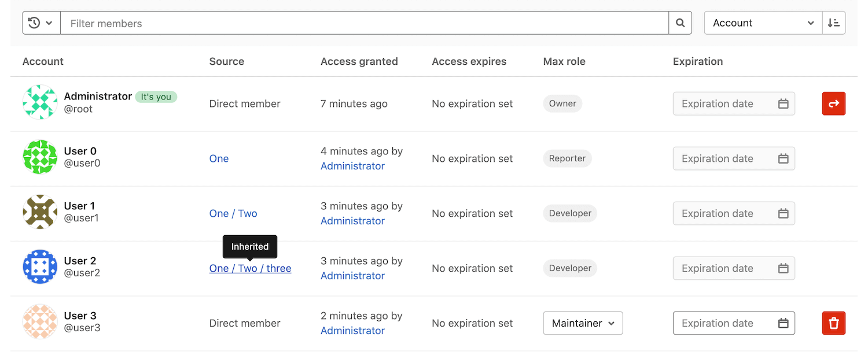The image size is (868, 352).
Task: Click the Filter members search field
Action: tap(365, 23)
